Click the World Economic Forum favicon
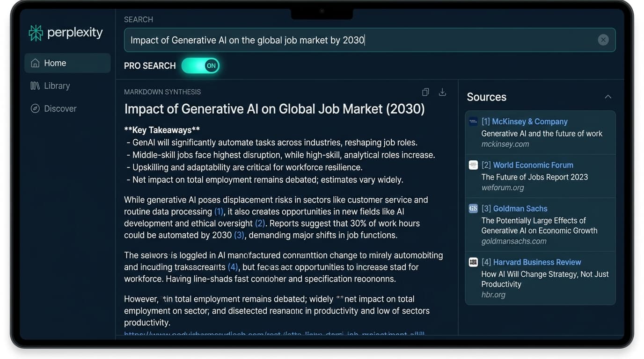644x359 pixels. (473, 165)
